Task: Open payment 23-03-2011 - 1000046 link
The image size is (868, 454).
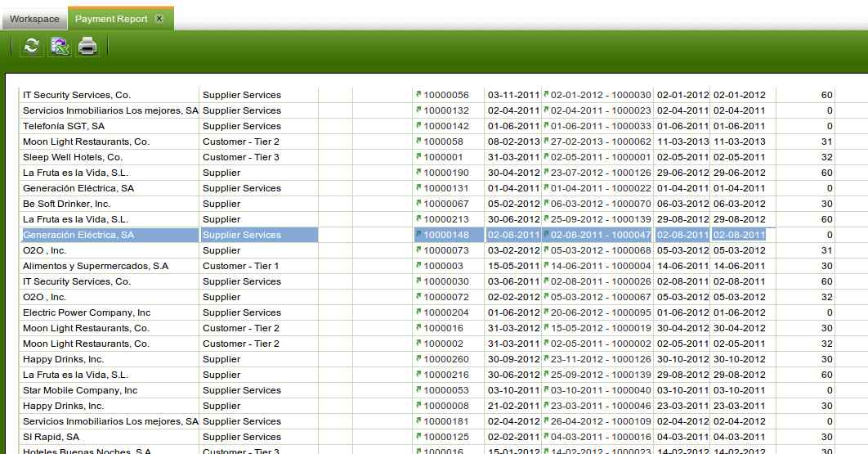Action: click(601, 405)
